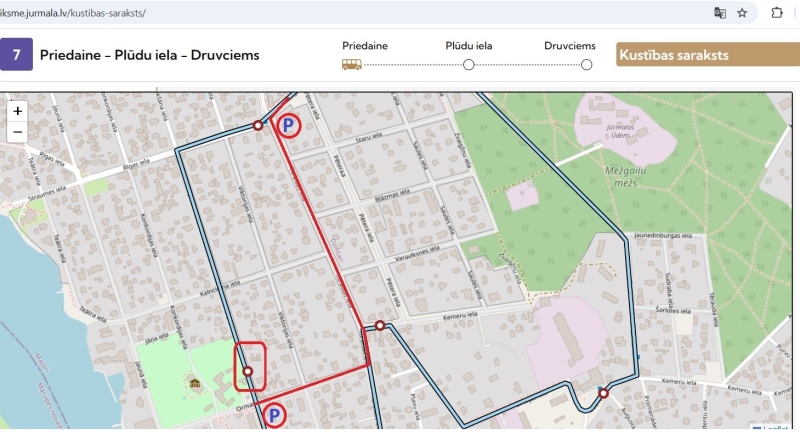
Task: Click the lower parking P marker on map
Action: [274, 416]
